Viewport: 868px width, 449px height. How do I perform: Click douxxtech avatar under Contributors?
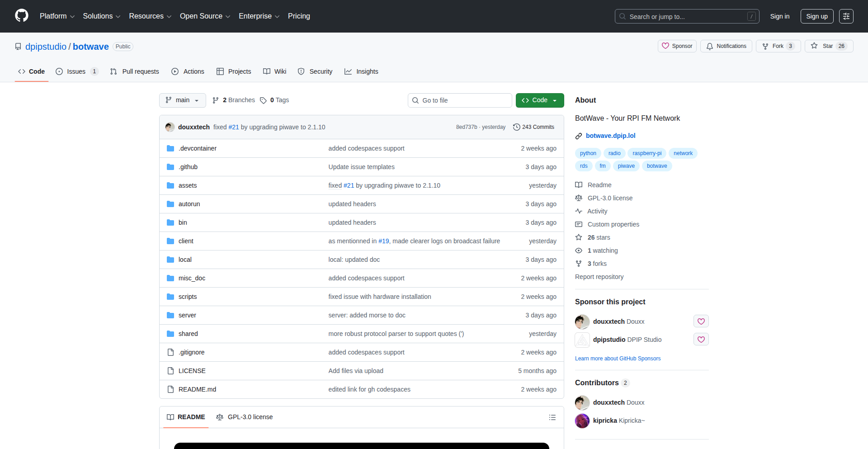point(582,402)
